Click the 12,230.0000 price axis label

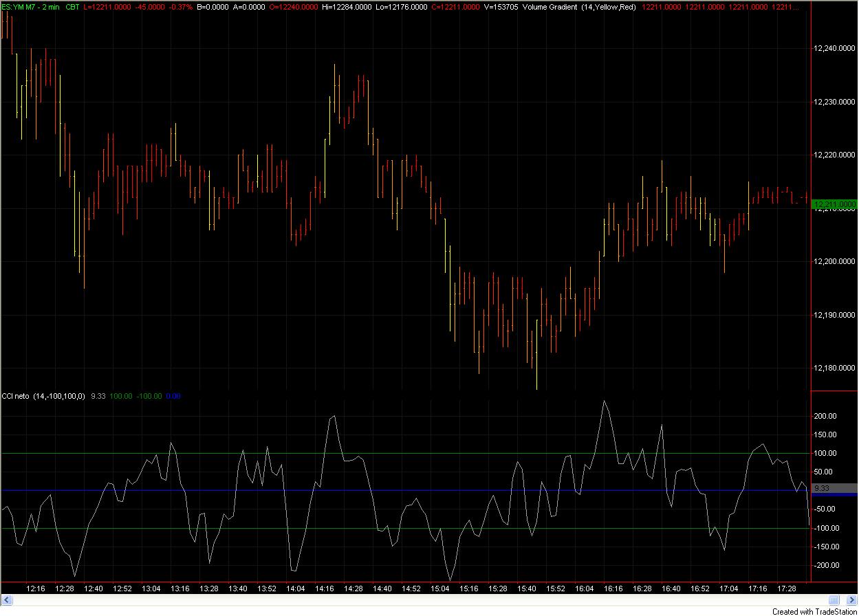tap(834, 102)
